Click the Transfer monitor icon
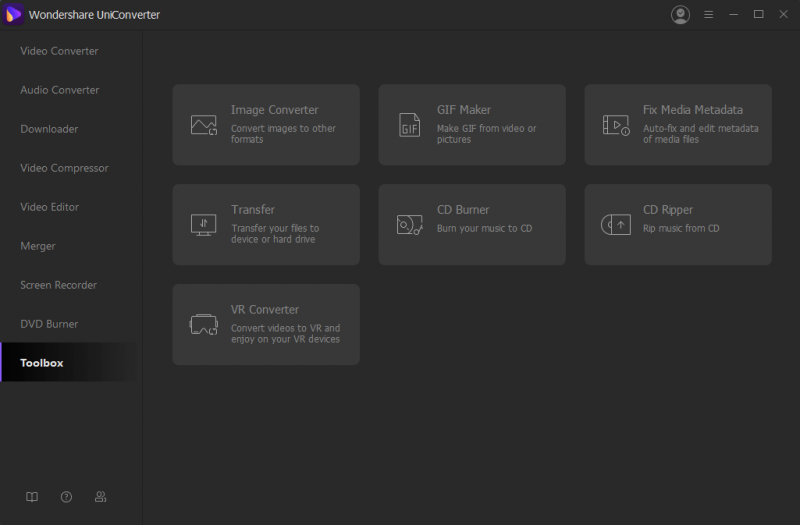800x525 pixels. [204, 225]
